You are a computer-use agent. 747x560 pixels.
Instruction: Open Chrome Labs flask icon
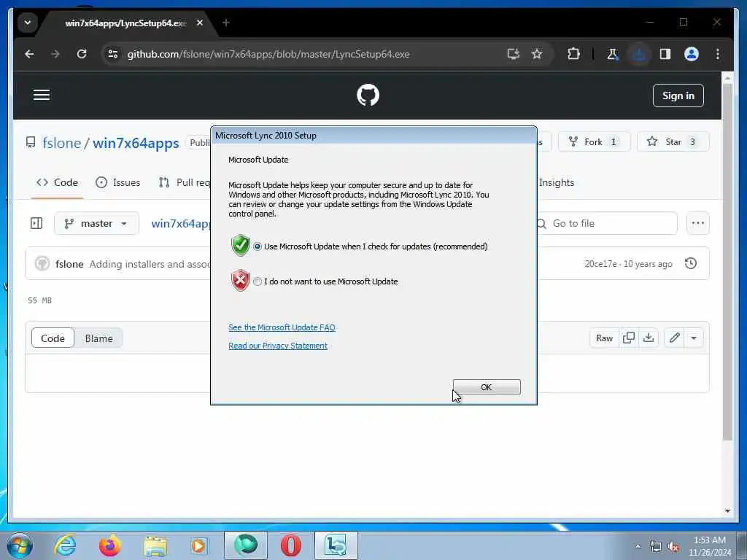click(613, 54)
